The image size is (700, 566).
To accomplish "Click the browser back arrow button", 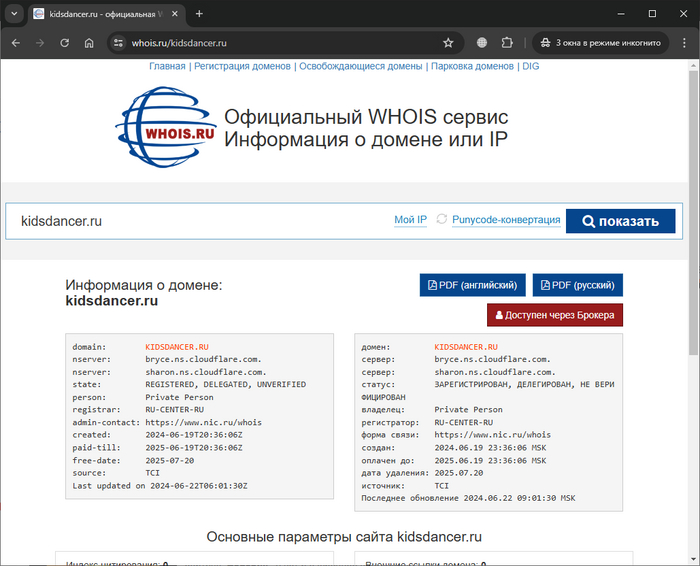I will pyautogui.click(x=16, y=43).
